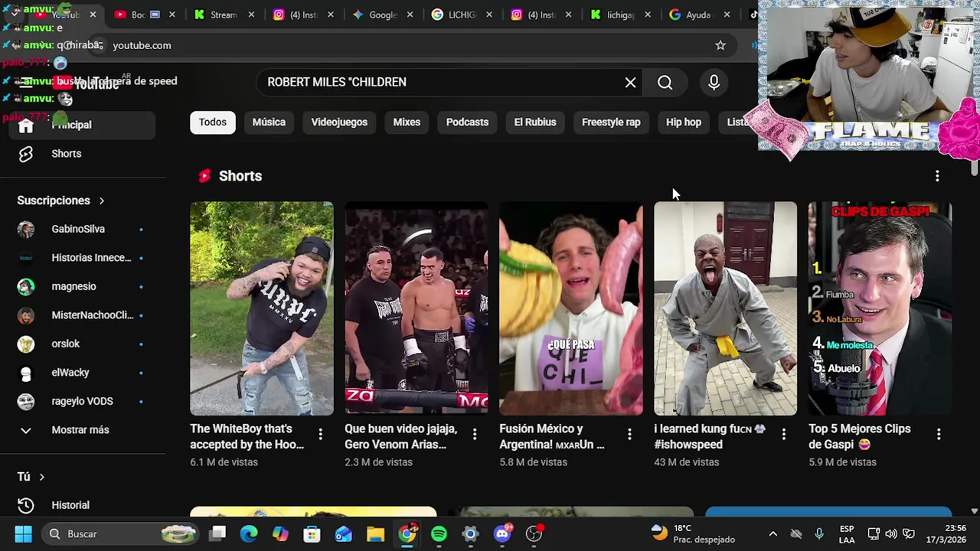
Task: Bookmark this page with star icon
Action: (x=720, y=45)
